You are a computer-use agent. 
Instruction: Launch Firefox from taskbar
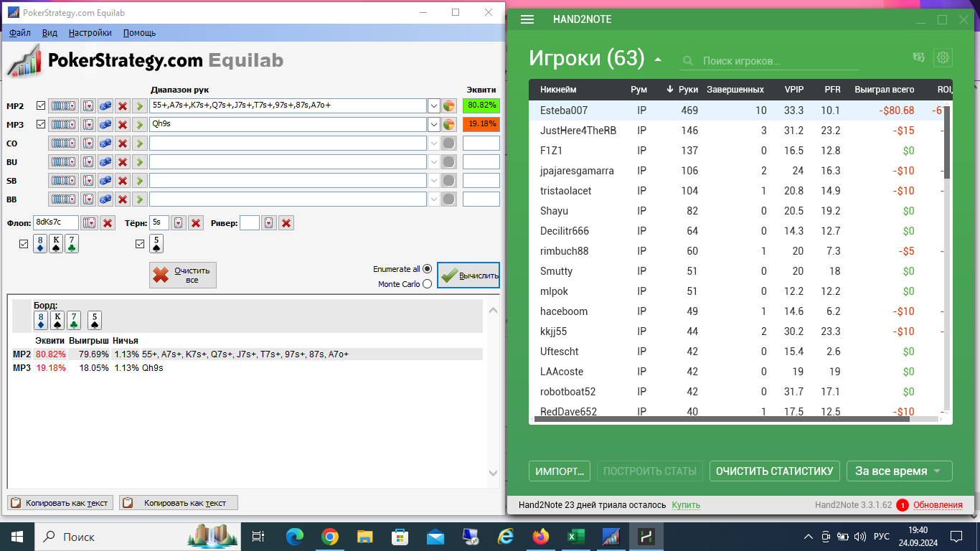(540, 536)
